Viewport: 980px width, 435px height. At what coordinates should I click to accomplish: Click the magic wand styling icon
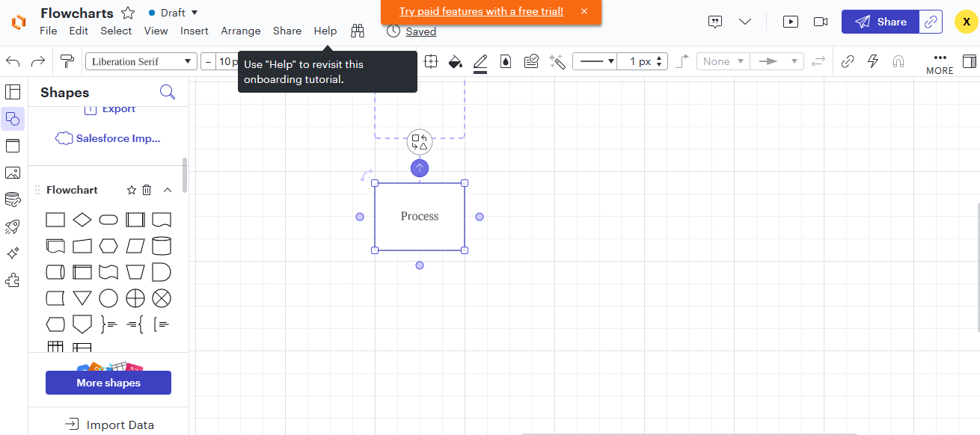(x=557, y=61)
